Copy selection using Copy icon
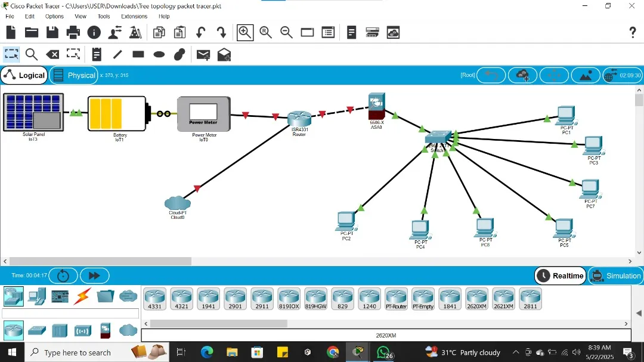Image resolution: width=644 pixels, height=362 pixels. [x=159, y=32]
